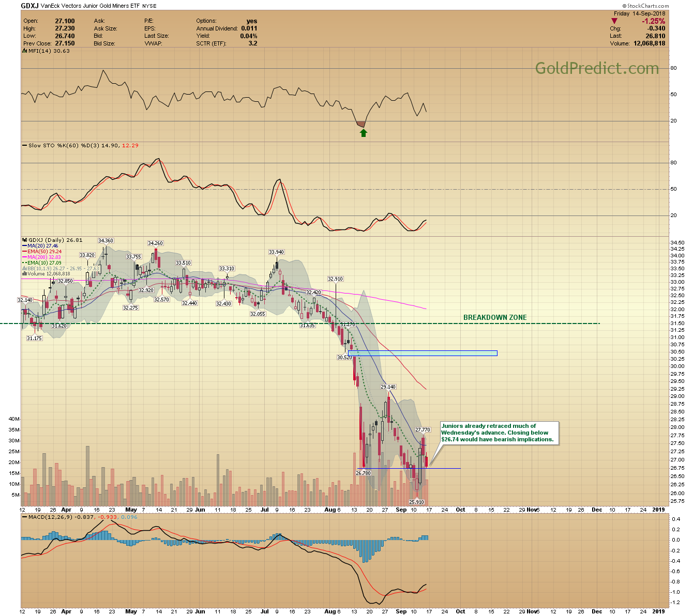
Task: Click the 34.260 price label
Action: (155, 243)
